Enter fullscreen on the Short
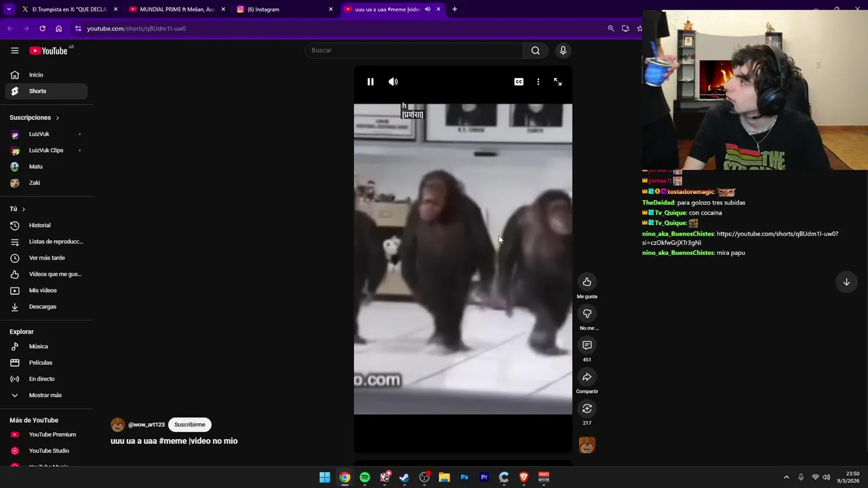This screenshot has width=868, height=488. (x=557, y=81)
